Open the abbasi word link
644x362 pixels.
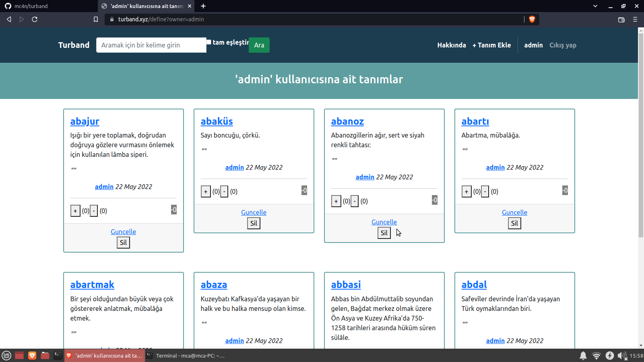point(346,285)
